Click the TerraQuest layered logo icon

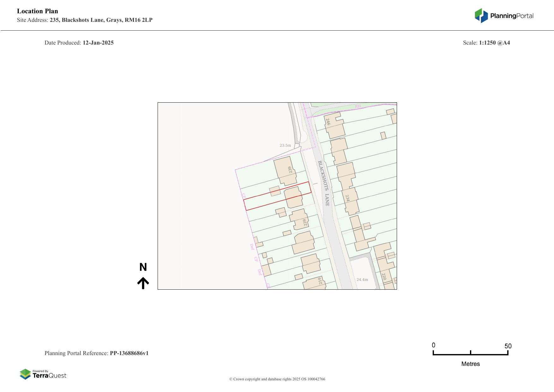(25, 374)
